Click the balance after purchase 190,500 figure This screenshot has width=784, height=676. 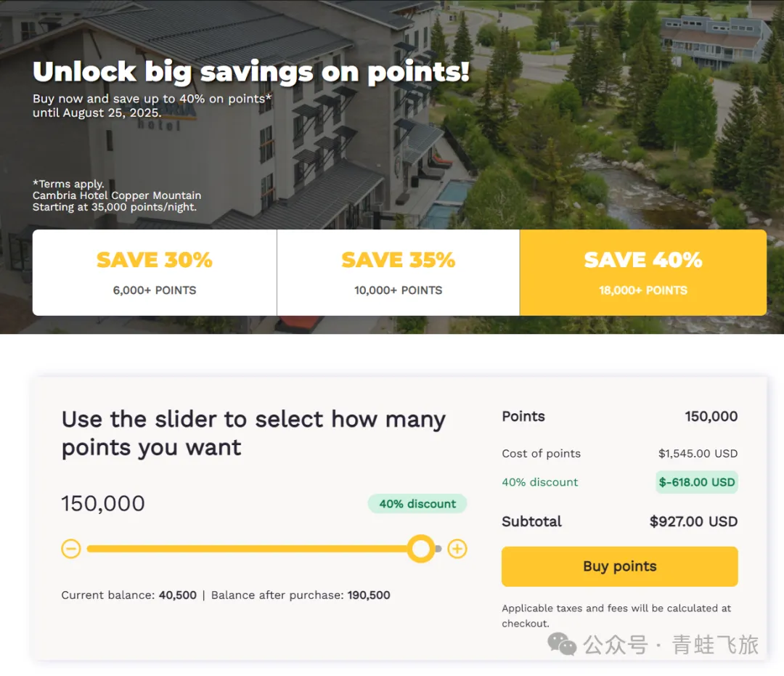point(369,595)
